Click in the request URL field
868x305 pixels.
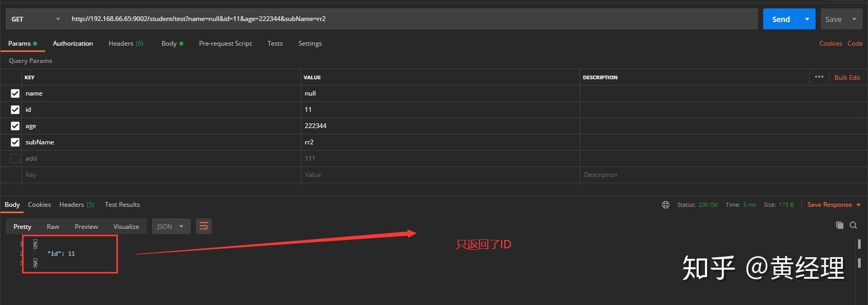click(412, 19)
